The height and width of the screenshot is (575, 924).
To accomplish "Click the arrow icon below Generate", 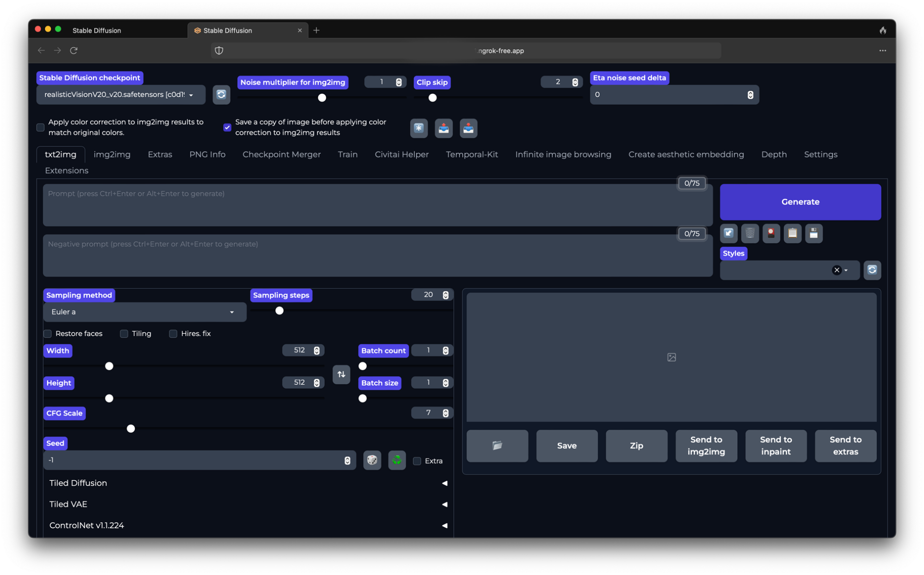I will [x=729, y=234].
